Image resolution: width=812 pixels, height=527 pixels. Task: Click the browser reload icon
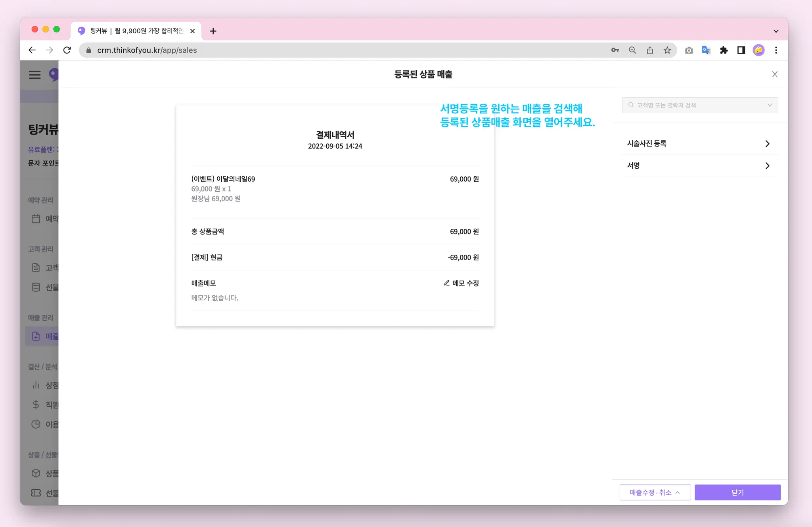[x=67, y=50]
